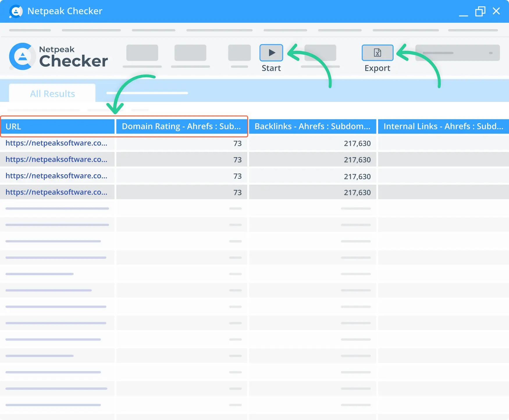Open the second netpeaksoftware.co... URL link
This screenshot has width=509, height=420.
pyautogui.click(x=56, y=159)
